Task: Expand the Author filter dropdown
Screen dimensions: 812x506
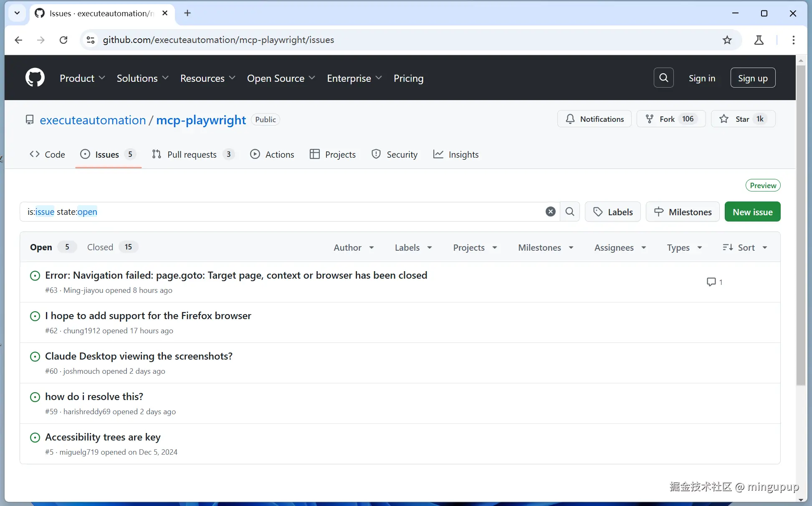Action: click(x=353, y=248)
